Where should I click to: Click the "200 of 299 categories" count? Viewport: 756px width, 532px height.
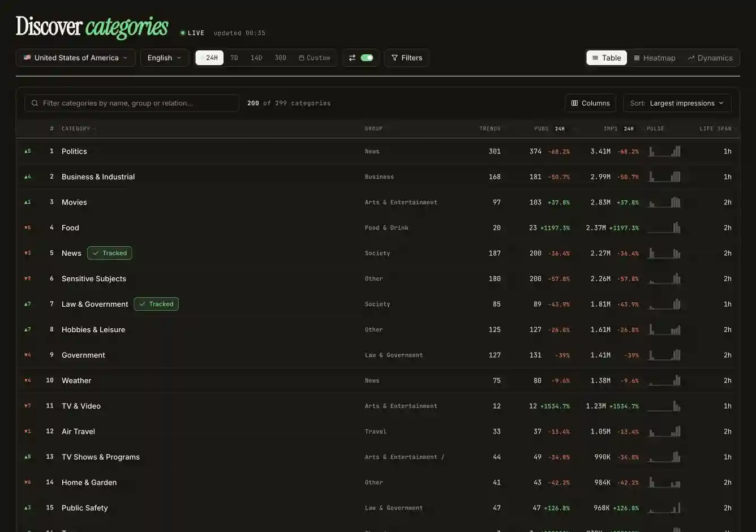(289, 103)
